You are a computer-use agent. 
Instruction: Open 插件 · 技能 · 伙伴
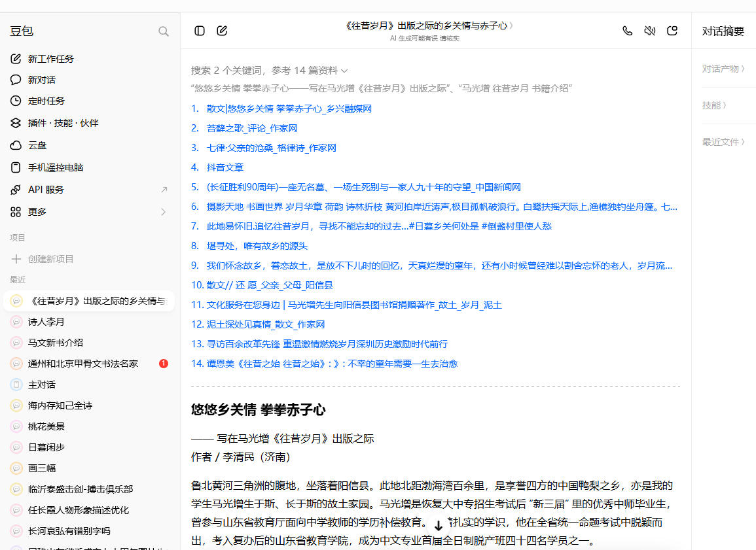[x=90, y=123]
